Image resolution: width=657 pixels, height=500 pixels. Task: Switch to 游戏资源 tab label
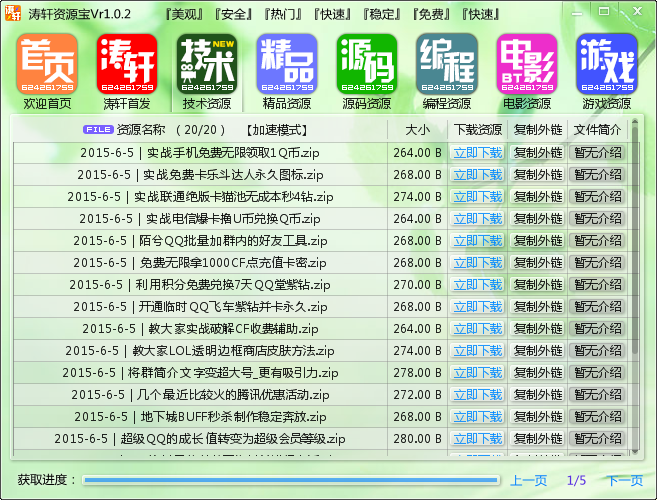(x=607, y=104)
